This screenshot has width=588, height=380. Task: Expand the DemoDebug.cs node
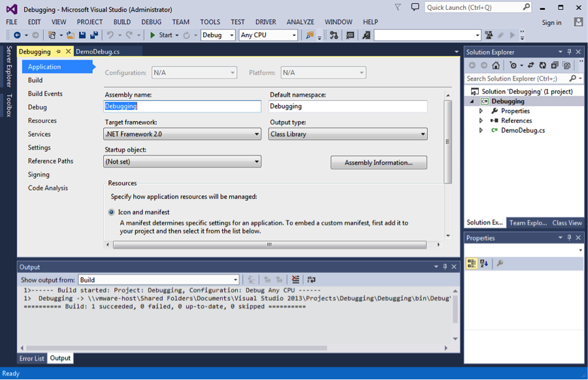481,130
